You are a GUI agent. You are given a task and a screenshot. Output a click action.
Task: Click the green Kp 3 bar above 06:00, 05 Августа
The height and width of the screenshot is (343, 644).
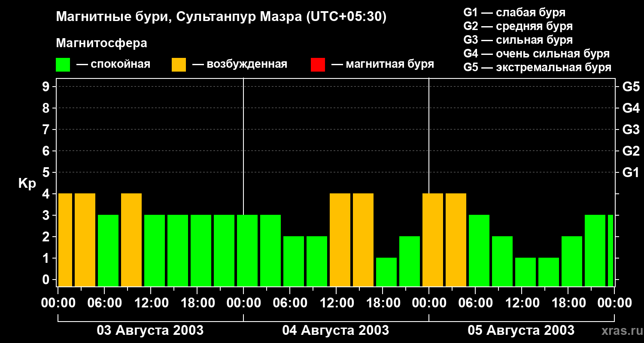point(479,250)
